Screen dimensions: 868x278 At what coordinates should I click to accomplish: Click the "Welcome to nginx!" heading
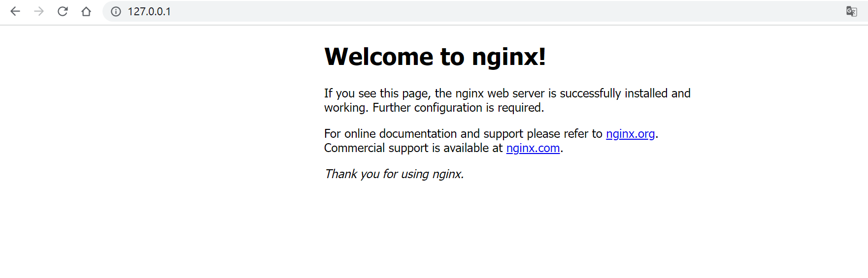(435, 57)
